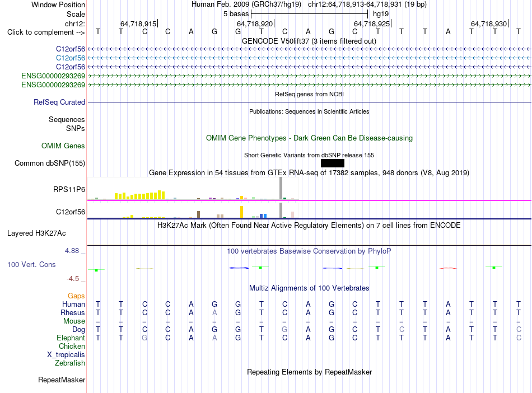Click the Scale row label

click(76, 14)
